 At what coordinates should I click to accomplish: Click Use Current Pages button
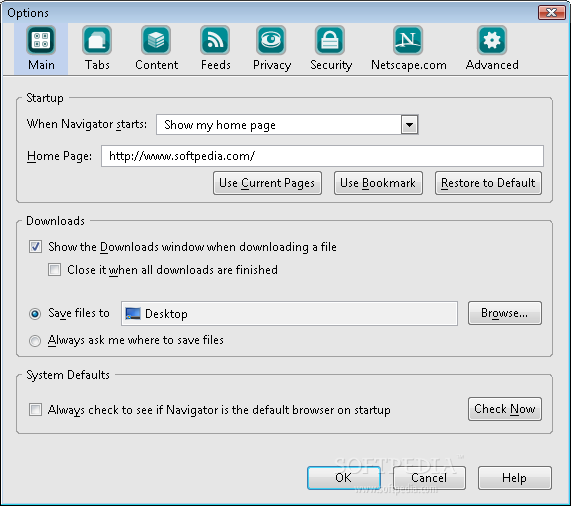pos(267,183)
